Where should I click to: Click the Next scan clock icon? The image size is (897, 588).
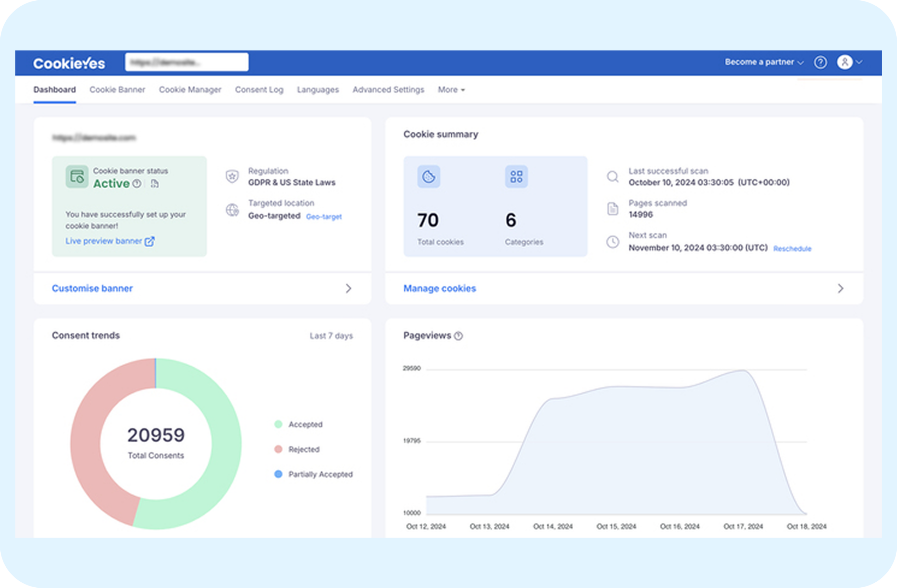[x=612, y=242]
